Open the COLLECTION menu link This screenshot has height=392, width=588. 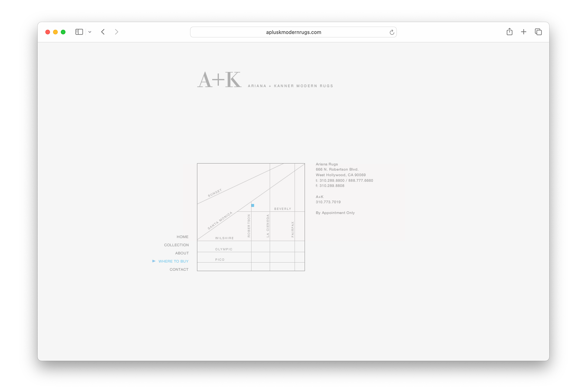[176, 245]
